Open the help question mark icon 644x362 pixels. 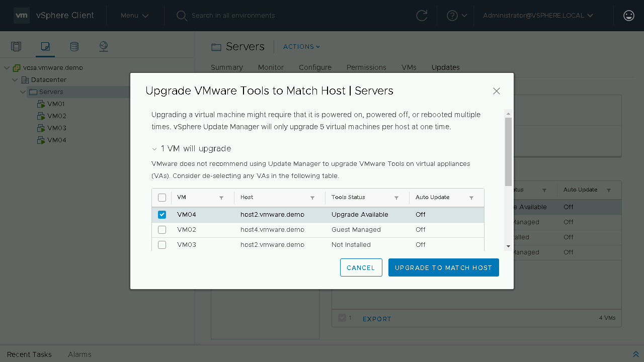point(452,16)
